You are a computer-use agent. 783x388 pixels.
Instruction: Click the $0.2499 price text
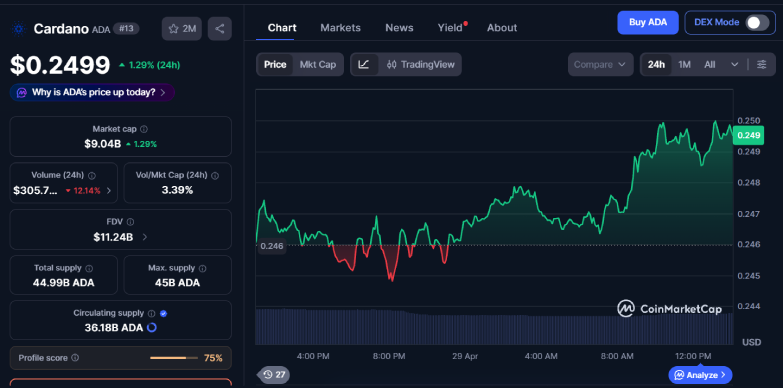(60, 65)
